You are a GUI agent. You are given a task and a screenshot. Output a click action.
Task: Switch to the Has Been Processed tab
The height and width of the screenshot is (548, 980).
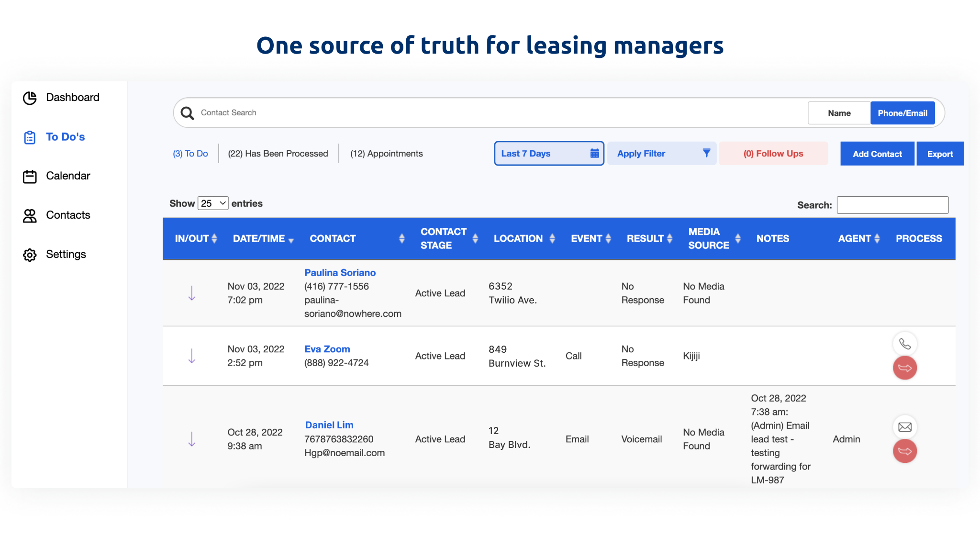tap(278, 153)
